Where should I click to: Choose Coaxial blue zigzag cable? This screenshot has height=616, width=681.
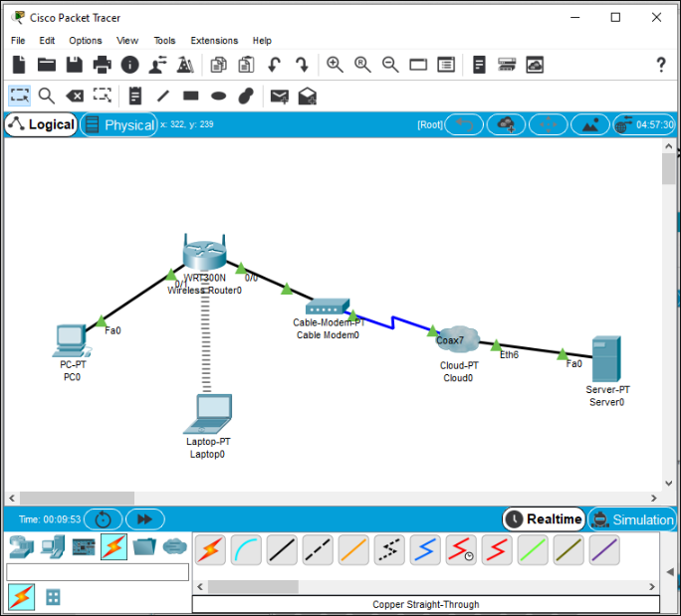click(x=425, y=550)
